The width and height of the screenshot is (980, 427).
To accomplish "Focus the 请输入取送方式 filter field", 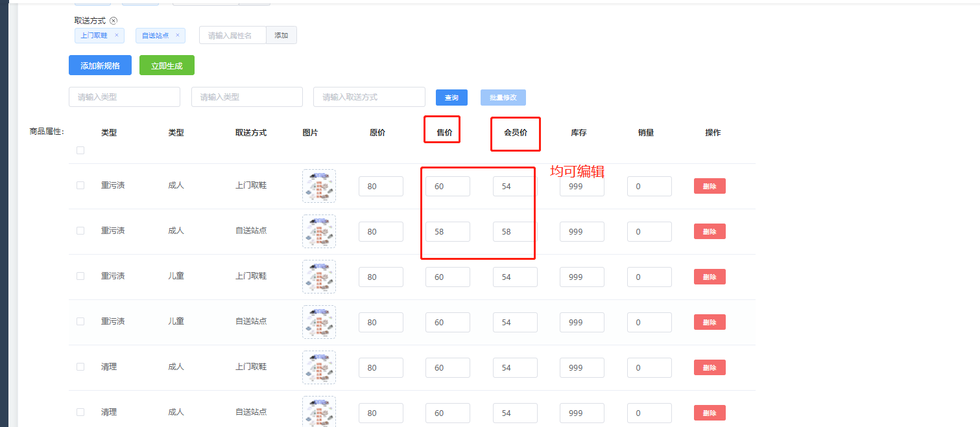I will [x=369, y=97].
